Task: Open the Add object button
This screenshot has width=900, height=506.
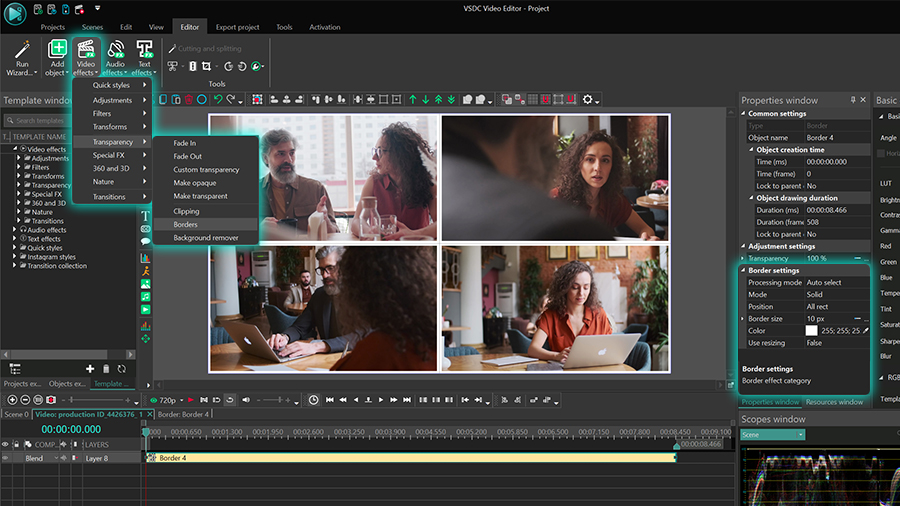Action: tap(57, 57)
